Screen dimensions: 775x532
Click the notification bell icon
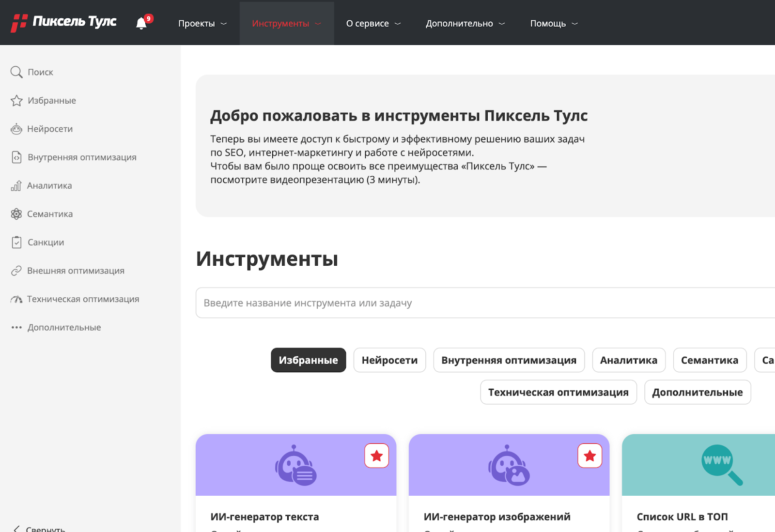click(x=141, y=23)
